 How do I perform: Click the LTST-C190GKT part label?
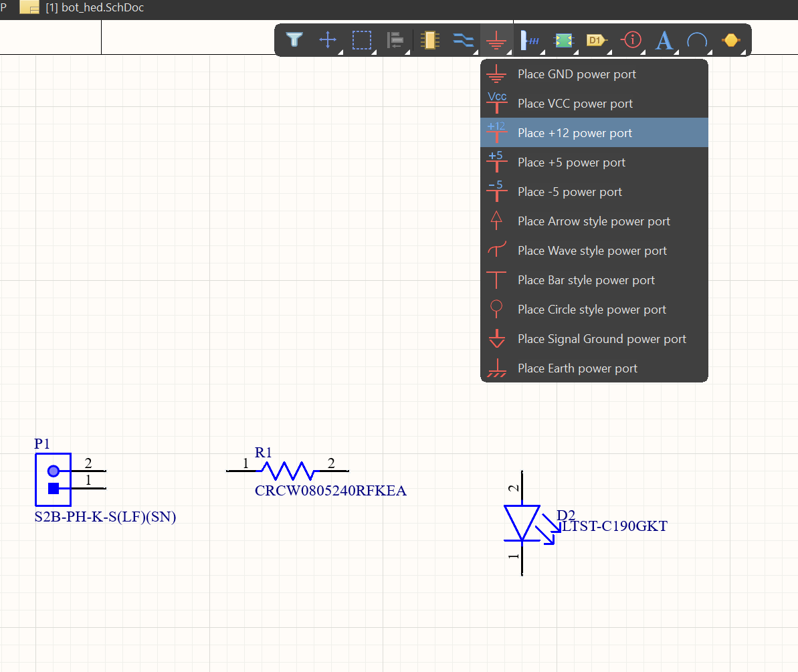(x=615, y=526)
